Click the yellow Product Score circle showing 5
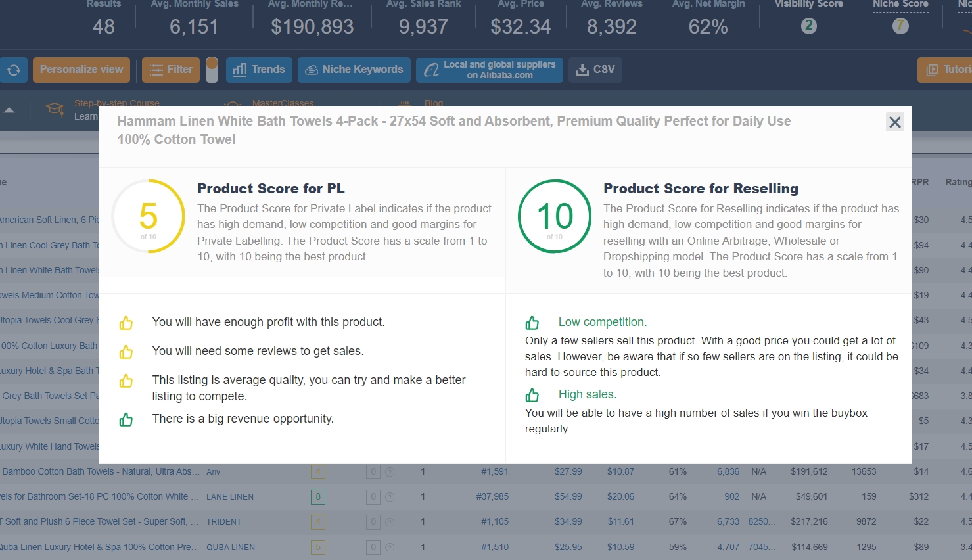972x560 pixels. click(149, 216)
